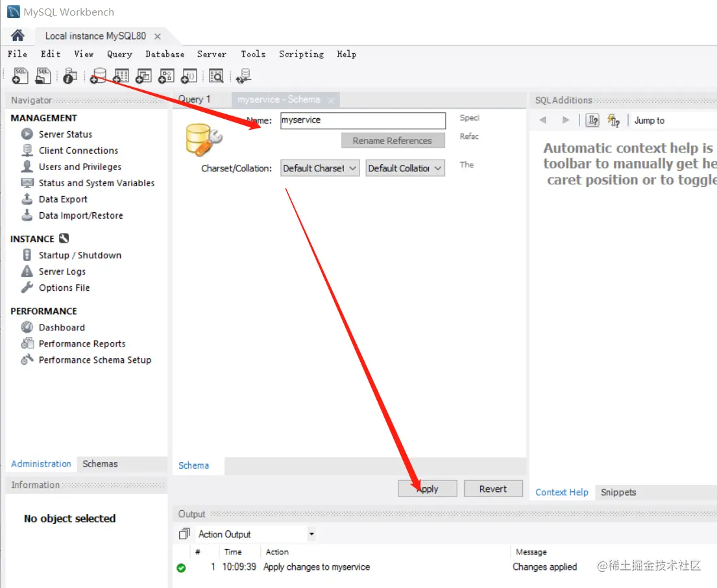Viewport: 717px width, 588px height.
Task: Open the Database menu
Action: 165,54
